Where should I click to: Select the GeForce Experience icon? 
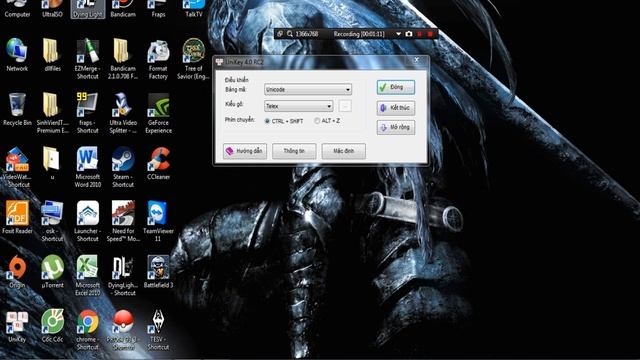[158, 113]
